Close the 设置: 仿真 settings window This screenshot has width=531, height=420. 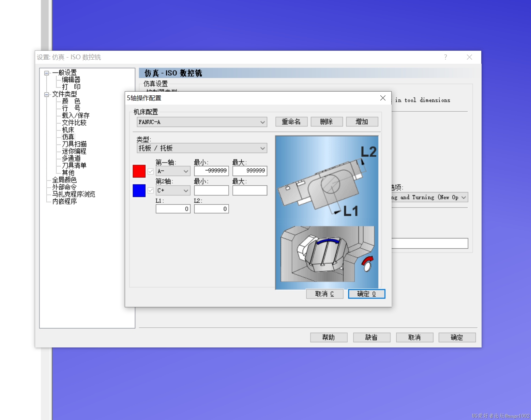pyautogui.click(x=469, y=57)
